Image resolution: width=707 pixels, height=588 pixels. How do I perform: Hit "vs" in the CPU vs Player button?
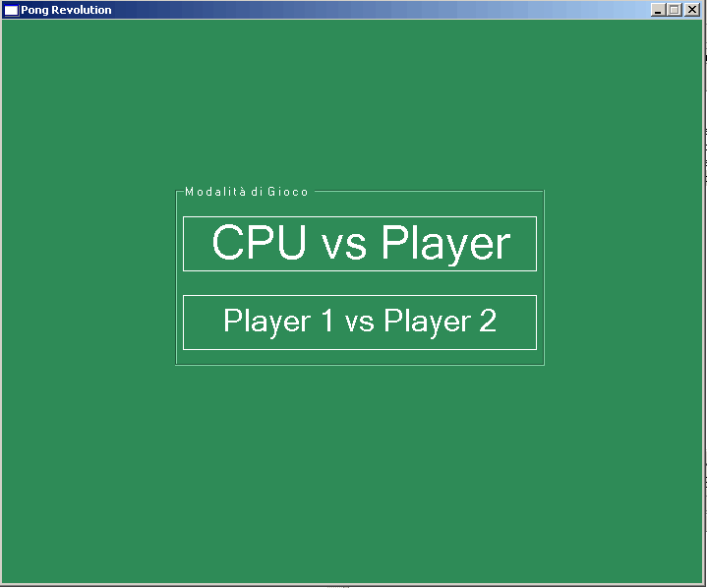tap(344, 245)
